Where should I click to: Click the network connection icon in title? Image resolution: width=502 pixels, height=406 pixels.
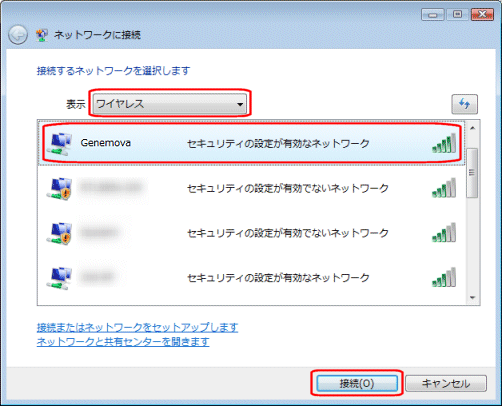pyautogui.click(x=42, y=35)
